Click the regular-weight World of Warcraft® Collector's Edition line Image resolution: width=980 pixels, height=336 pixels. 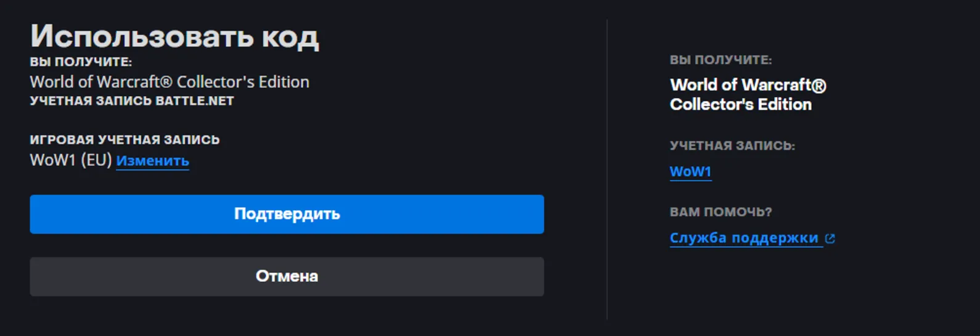[169, 81]
